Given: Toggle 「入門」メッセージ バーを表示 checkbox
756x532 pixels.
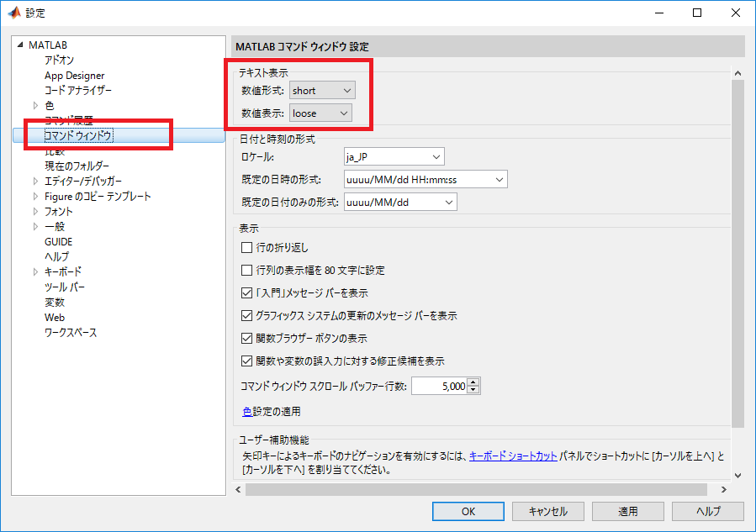Looking at the screenshot, I should (246, 293).
